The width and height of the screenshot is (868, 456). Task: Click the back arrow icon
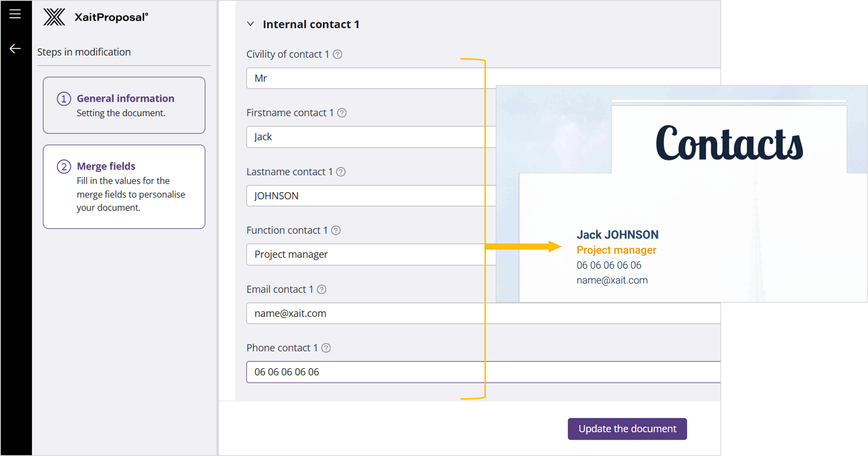click(x=15, y=48)
